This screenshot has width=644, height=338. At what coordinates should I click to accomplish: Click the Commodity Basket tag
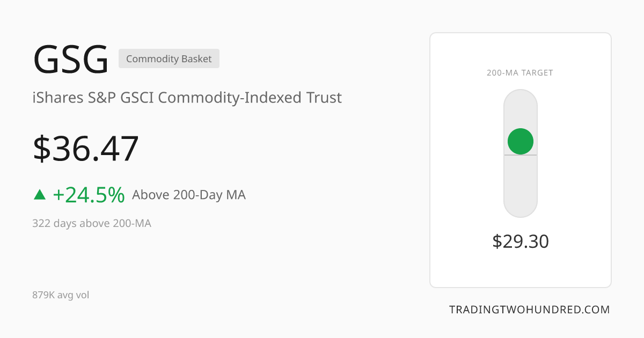pos(169,59)
